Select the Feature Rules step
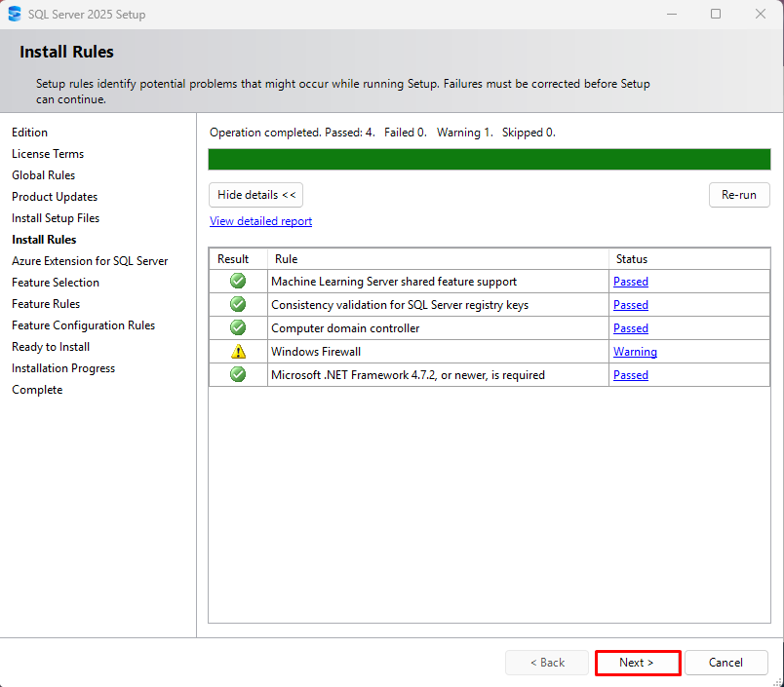 coord(46,304)
